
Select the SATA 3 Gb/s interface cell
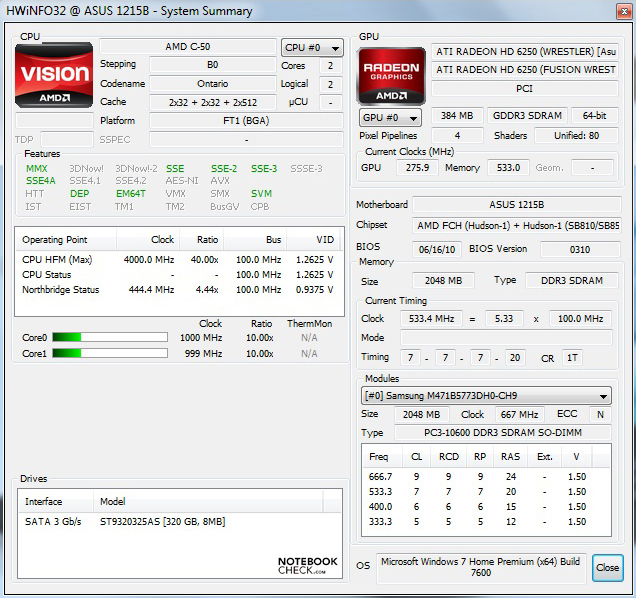pos(53,521)
